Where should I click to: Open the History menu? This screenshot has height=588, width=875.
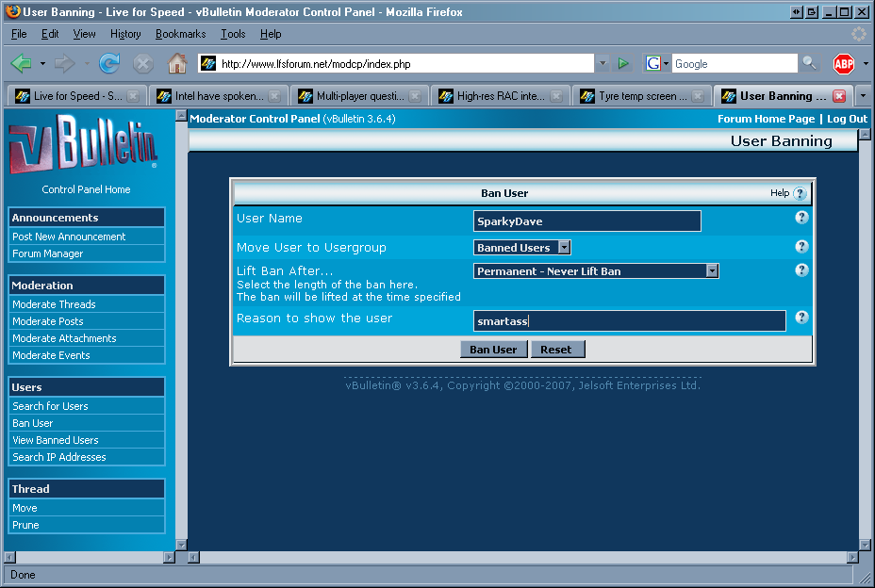pos(125,34)
